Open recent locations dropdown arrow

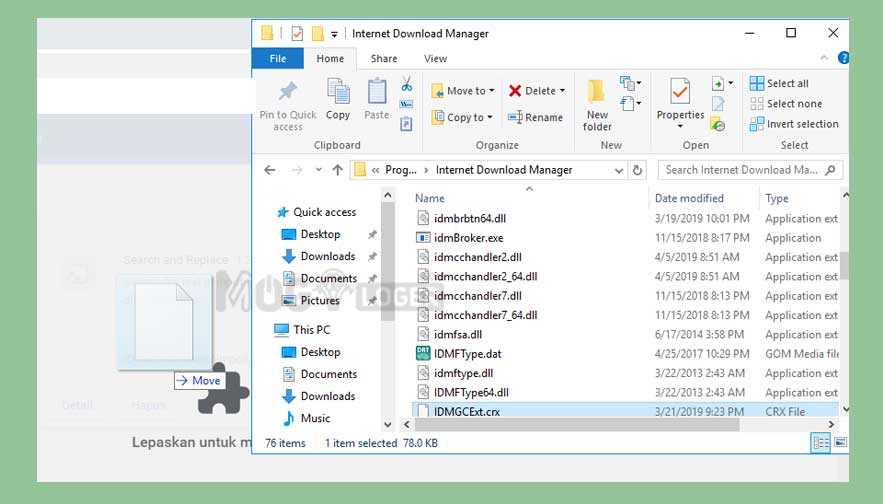coord(318,170)
